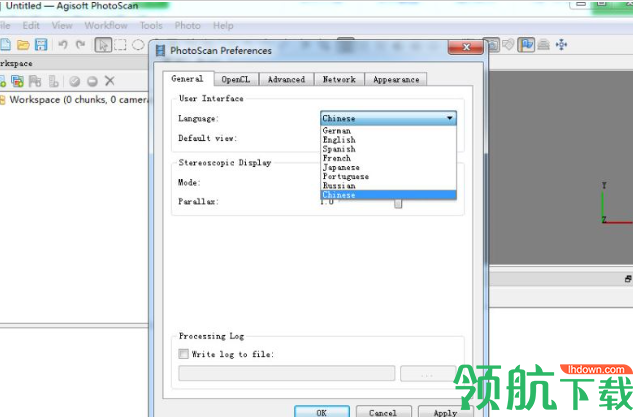633x417 pixels.
Task: Open the View menu
Action: click(x=62, y=25)
